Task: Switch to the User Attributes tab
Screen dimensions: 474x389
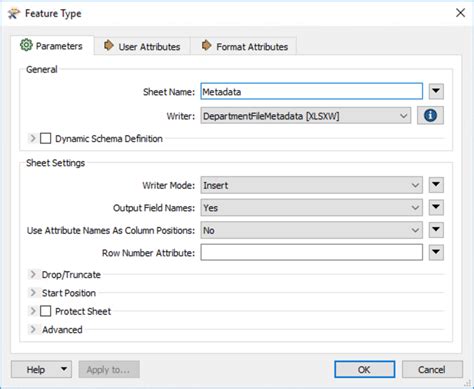Action: pyautogui.click(x=142, y=46)
